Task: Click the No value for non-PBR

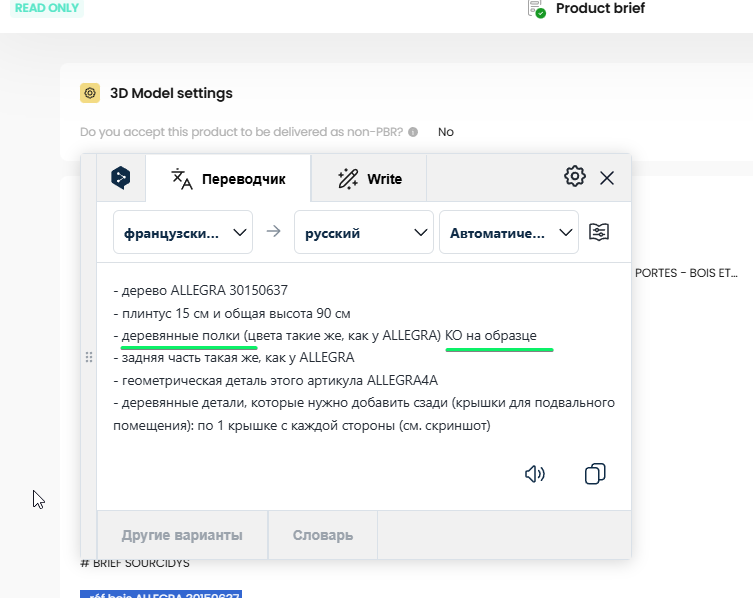Action: coord(446,132)
